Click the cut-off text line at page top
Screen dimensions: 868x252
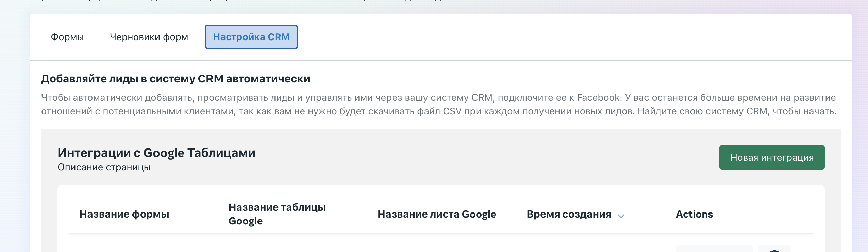click(238, 1)
